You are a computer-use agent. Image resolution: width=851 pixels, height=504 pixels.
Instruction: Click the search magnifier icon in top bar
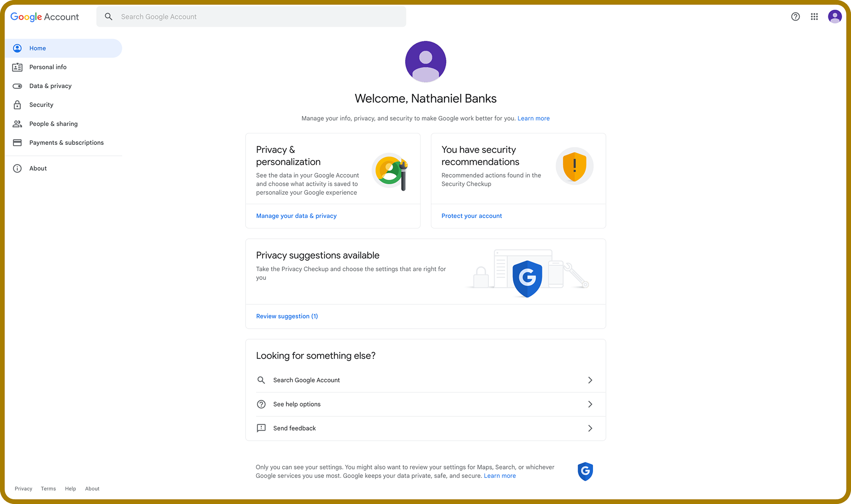tap(109, 17)
